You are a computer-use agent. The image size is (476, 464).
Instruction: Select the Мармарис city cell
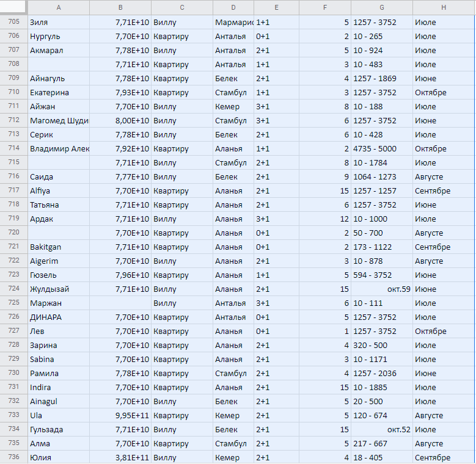pos(233,22)
